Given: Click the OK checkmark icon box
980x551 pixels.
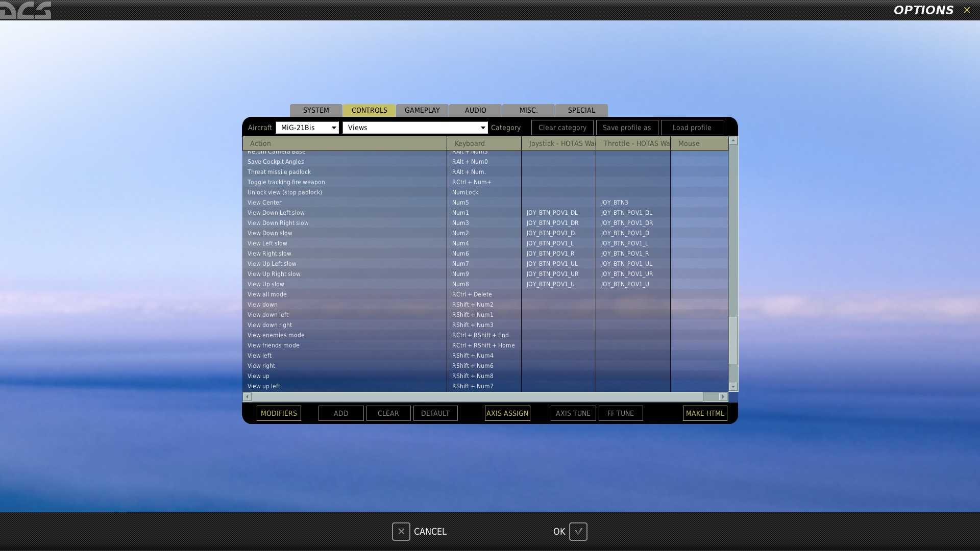Looking at the screenshot, I should [x=578, y=532].
